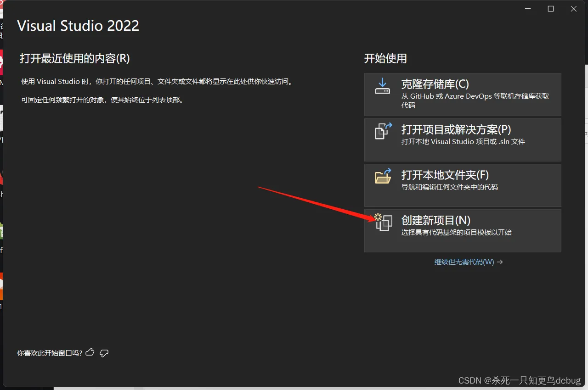
Task: Click description 选择具有代码基架的项目模板以开始
Action: click(457, 232)
